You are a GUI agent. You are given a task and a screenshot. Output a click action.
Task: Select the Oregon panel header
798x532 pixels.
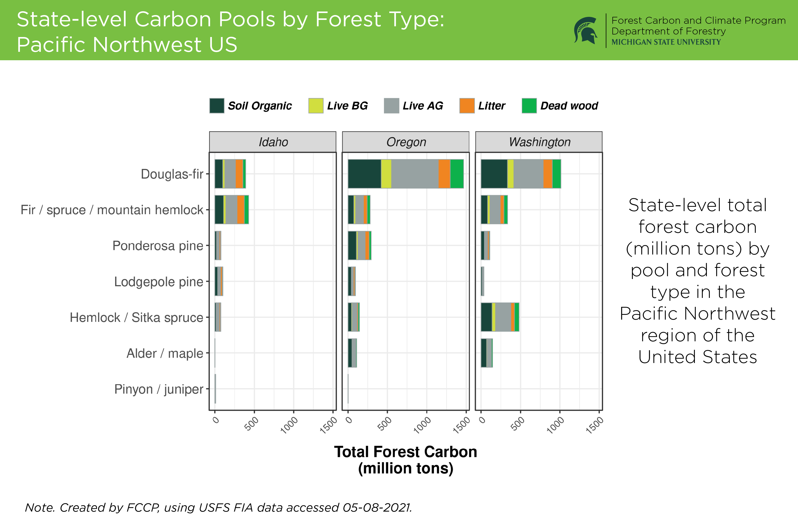coord(406,142)
